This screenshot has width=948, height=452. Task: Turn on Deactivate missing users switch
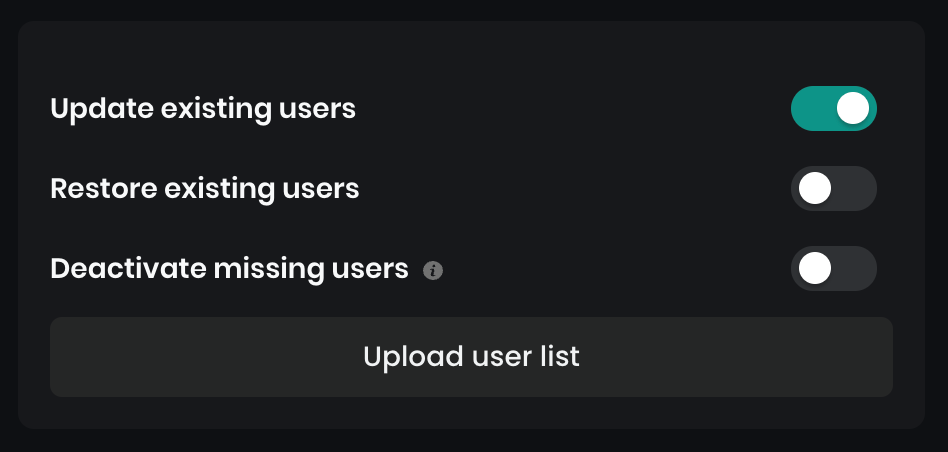click(x=833, y=269)
